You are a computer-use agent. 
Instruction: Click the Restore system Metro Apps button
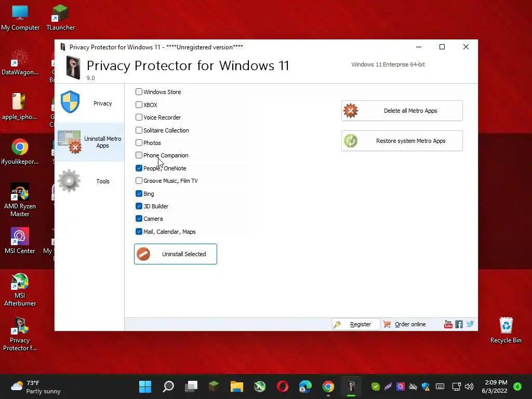pyautogui.click(x=402, y=140)
